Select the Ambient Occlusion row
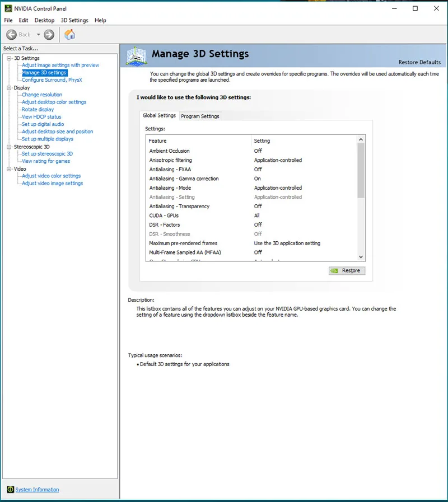Image resolution: width=448 pixels, height=502 pixels. click(x=251, y=151)
